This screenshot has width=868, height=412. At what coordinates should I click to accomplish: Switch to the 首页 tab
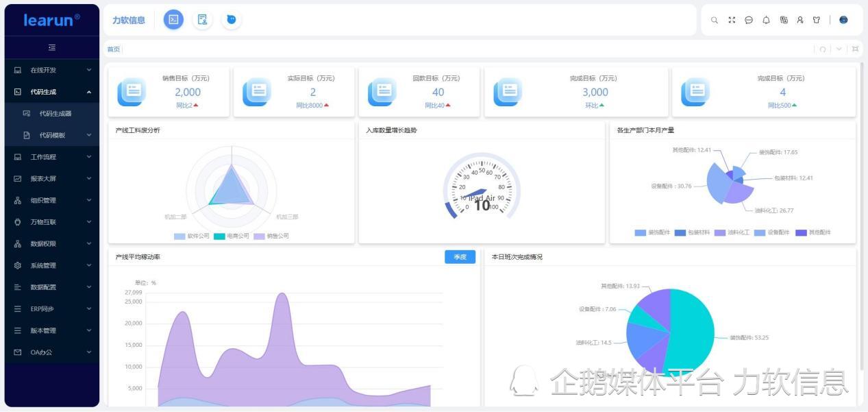tap(114, 49)
